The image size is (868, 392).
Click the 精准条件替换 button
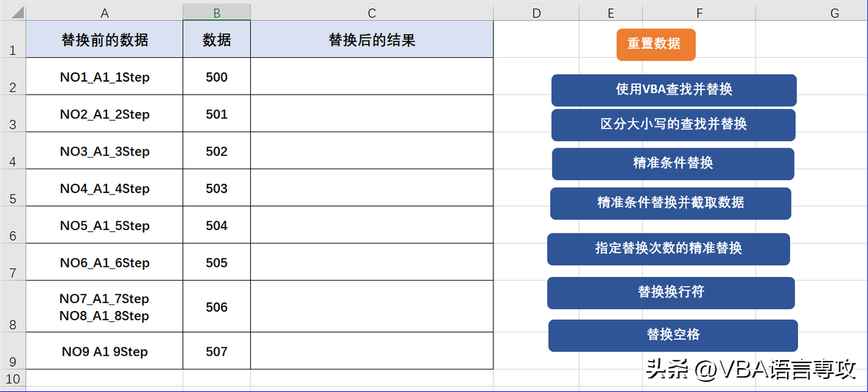673,163
